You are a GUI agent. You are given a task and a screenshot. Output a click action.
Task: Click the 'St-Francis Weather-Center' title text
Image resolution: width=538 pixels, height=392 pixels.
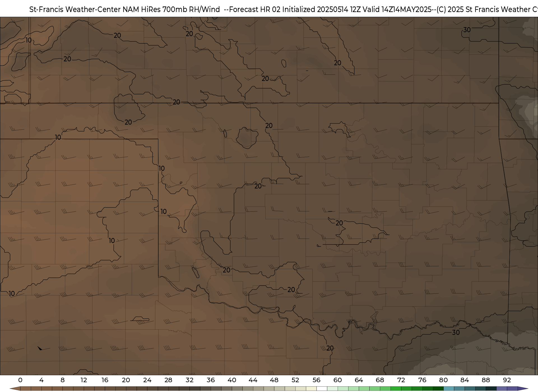[75, 10]
